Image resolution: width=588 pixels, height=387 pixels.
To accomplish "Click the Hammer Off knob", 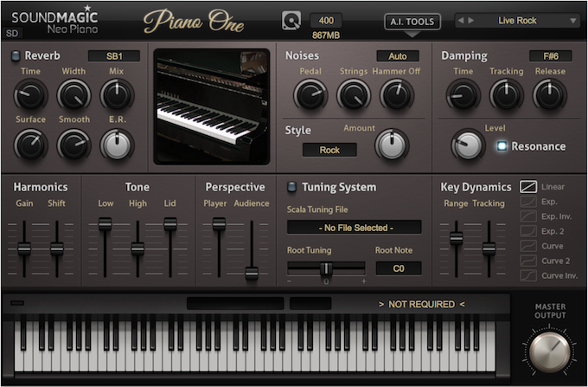I will 396,95.
